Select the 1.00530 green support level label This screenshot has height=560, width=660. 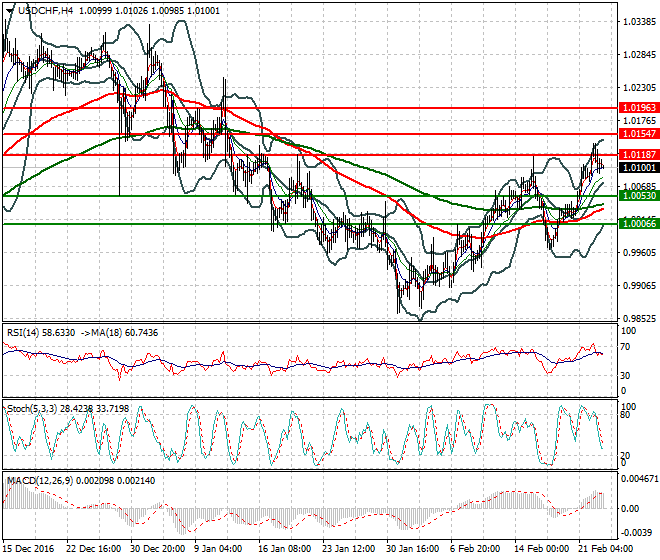point(639,196)
